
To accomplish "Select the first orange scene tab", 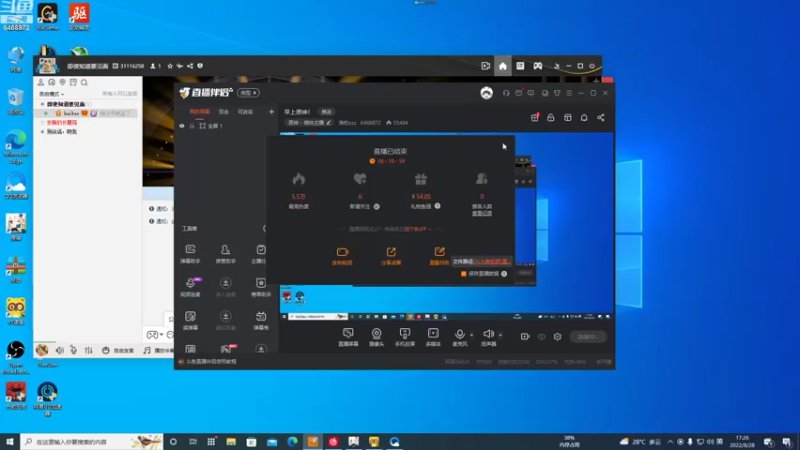I will point(199,111).
